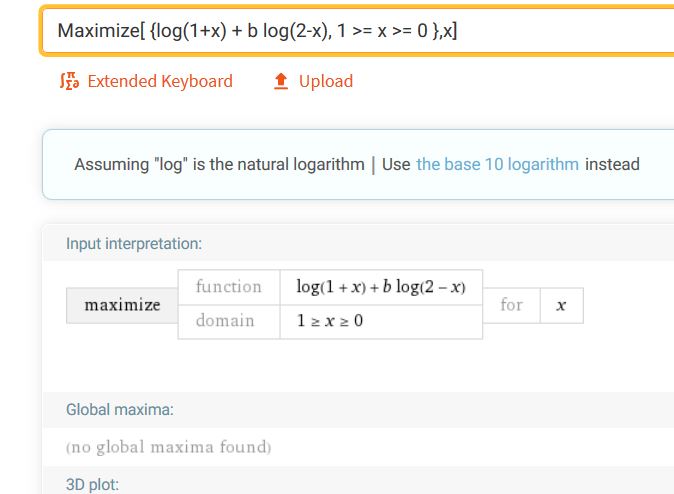Select the Upload text link
The image size is (674, 494).
click(326, 81)
